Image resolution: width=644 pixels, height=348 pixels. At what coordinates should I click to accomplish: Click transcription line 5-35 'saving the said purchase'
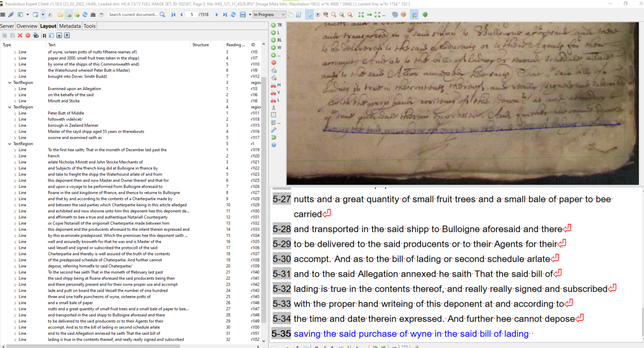[x=411, y=333]
